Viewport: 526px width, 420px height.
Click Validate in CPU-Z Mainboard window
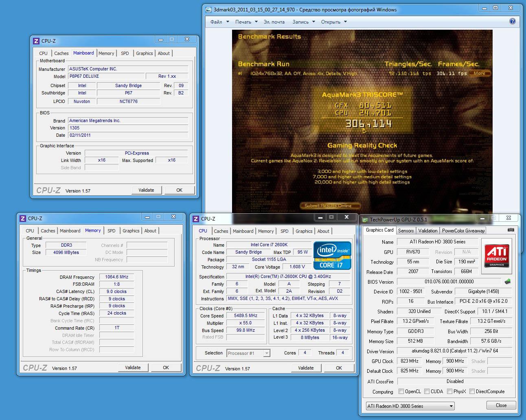coord(146,190)
